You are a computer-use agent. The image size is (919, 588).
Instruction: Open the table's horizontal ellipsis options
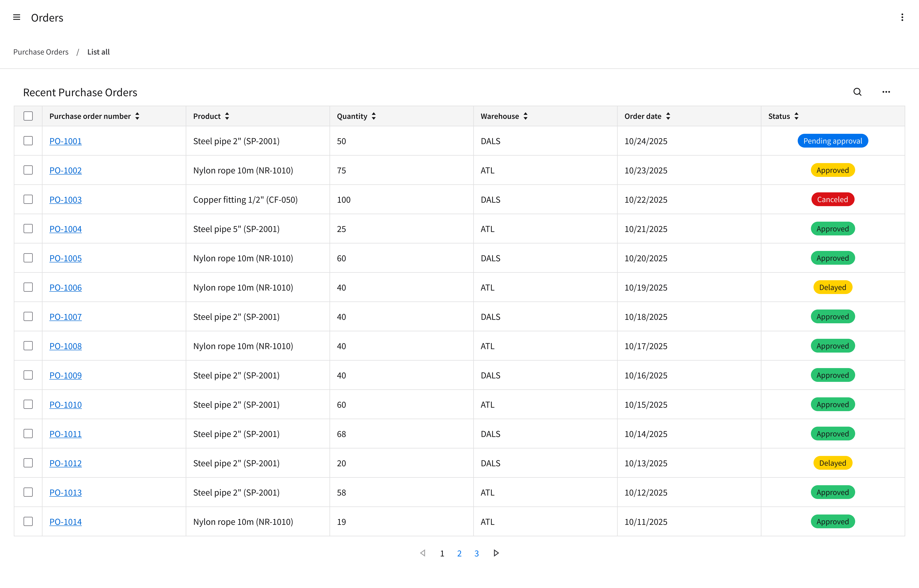886,92
